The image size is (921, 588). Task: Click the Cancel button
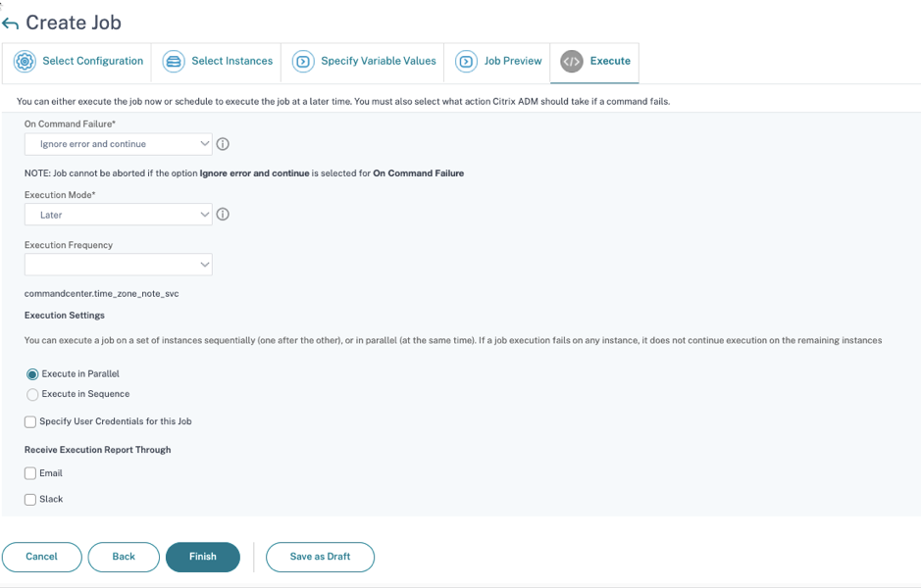point(42,557)
